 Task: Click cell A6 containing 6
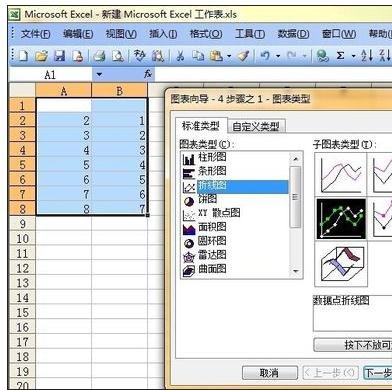64,180
